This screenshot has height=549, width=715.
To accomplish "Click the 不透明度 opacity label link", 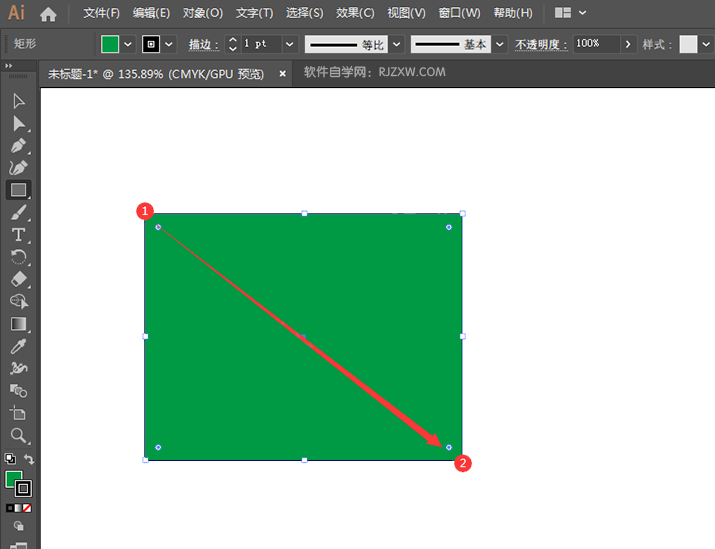I will pyautogui.click(x=541, y=45).
